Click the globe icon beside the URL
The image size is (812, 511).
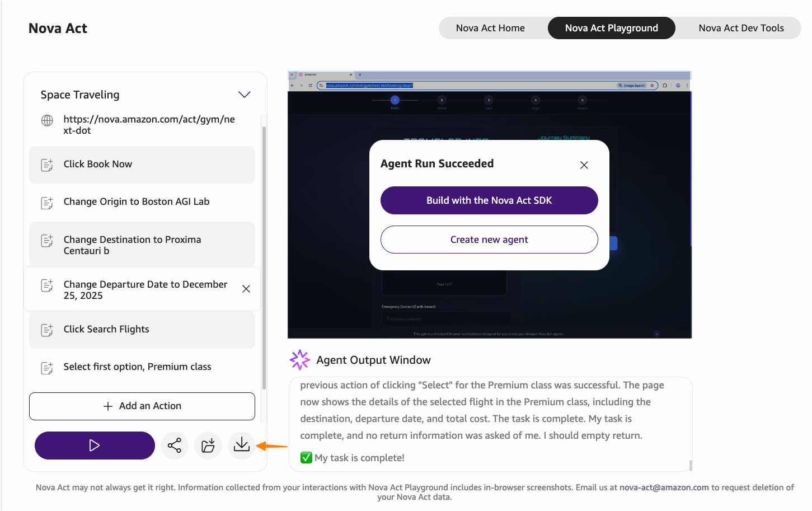(48, 120)
